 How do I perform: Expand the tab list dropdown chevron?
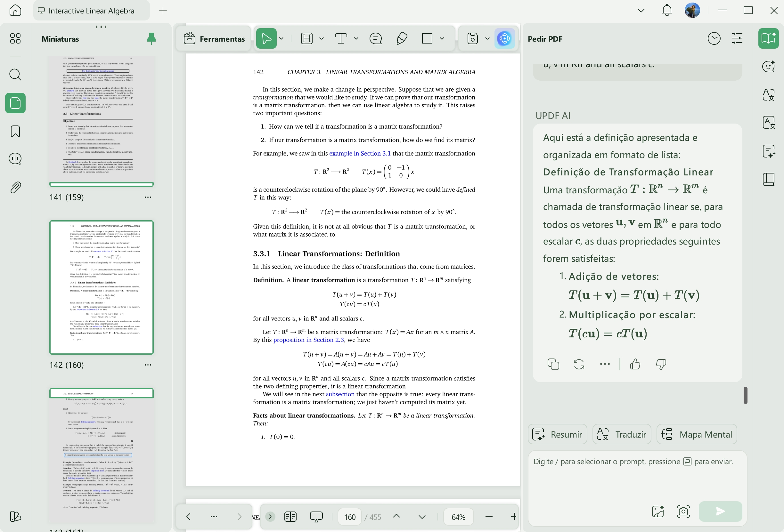[x=641, y=11]
